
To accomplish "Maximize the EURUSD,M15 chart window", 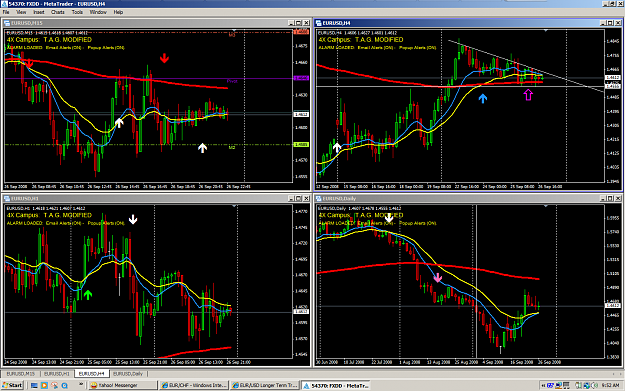I will (298, 23).
